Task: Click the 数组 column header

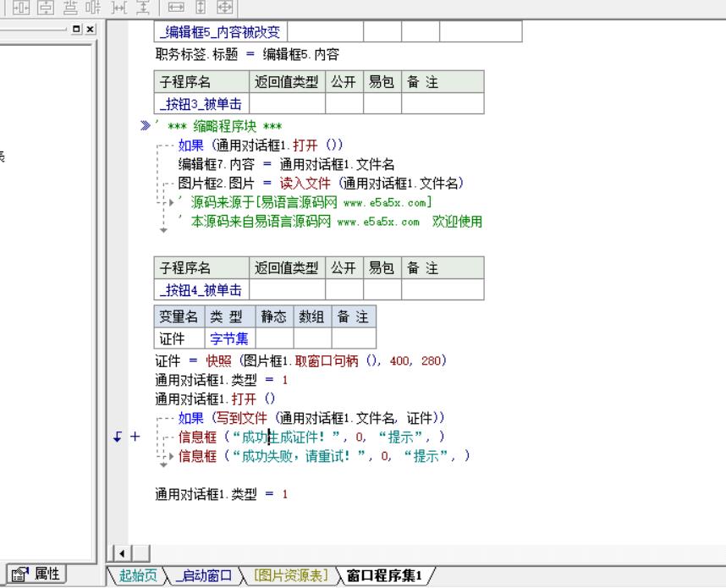Action: pyautogui.click(x=312, y=316)
